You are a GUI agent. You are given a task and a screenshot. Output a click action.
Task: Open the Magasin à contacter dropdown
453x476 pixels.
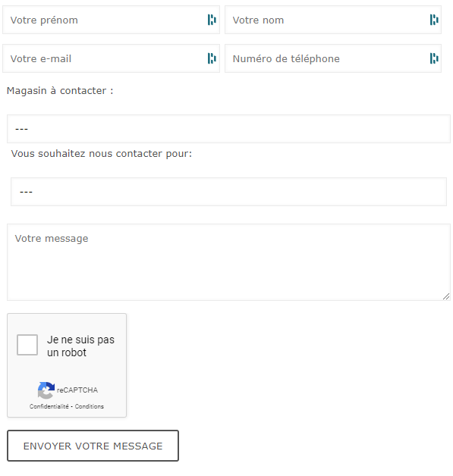(x=228, y=129)
